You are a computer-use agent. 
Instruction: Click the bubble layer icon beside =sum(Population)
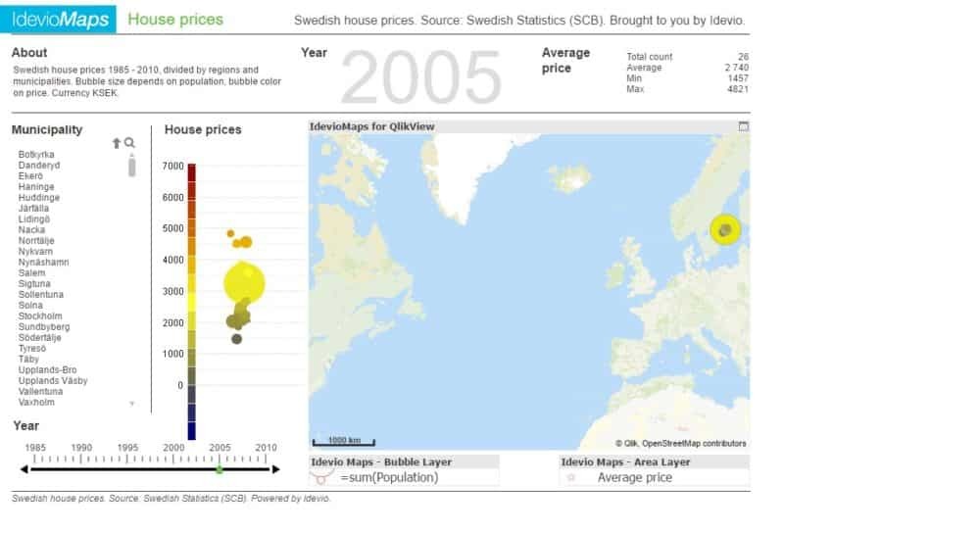pyautogui.click(x=318, y=477)
